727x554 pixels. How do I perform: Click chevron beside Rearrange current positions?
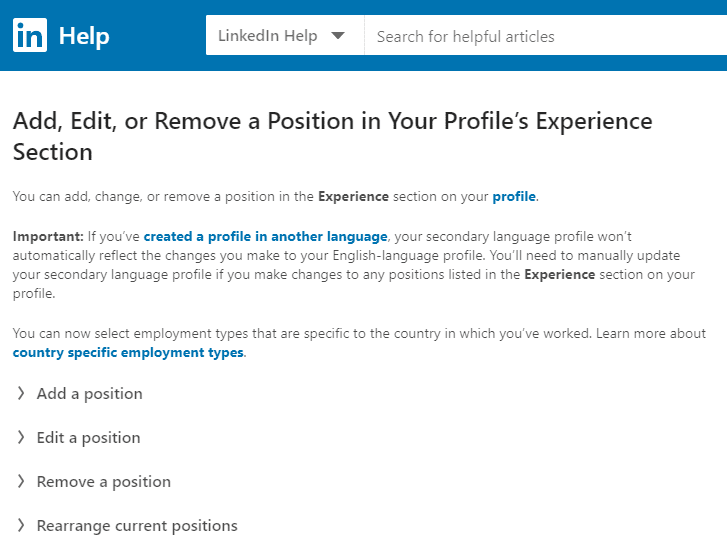(x=21, y=525)
